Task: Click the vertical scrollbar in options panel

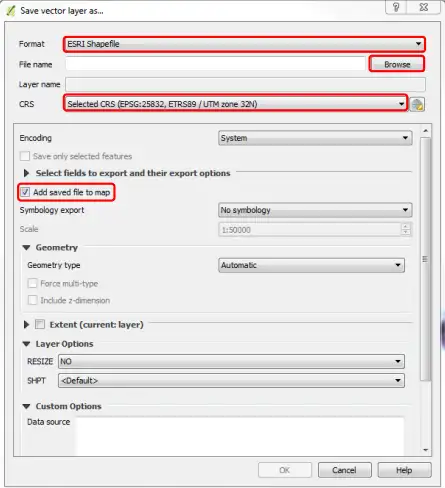Action: pyautogui.click(x=425, y=259)
